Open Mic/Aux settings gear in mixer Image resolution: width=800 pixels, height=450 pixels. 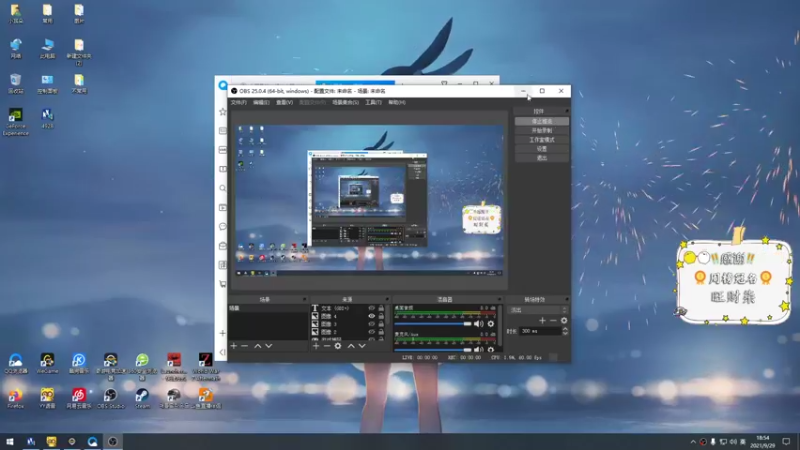coord(491,350)
